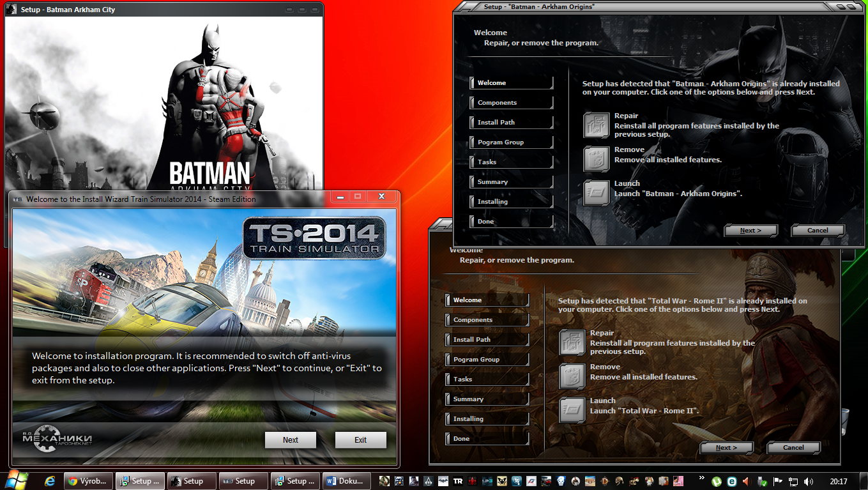Image resolution: width=868 pixels, height=490 pixels.
Task: Select Installing step in Batman Arkham Origins setup
Action: pyautogui.click(x=511, y=202)
